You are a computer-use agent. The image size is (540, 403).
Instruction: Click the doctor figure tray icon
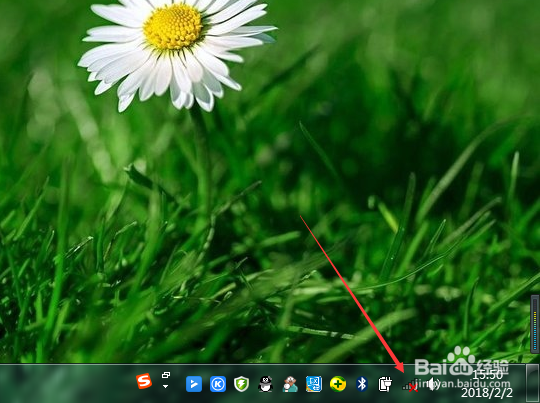point(290,384)
